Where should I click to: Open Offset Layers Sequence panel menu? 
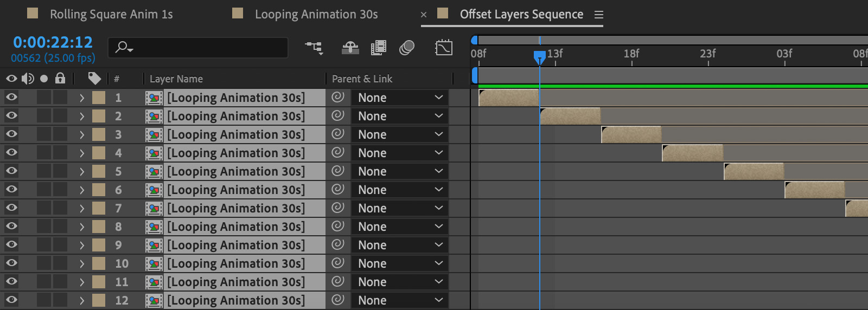click(599, 15)
